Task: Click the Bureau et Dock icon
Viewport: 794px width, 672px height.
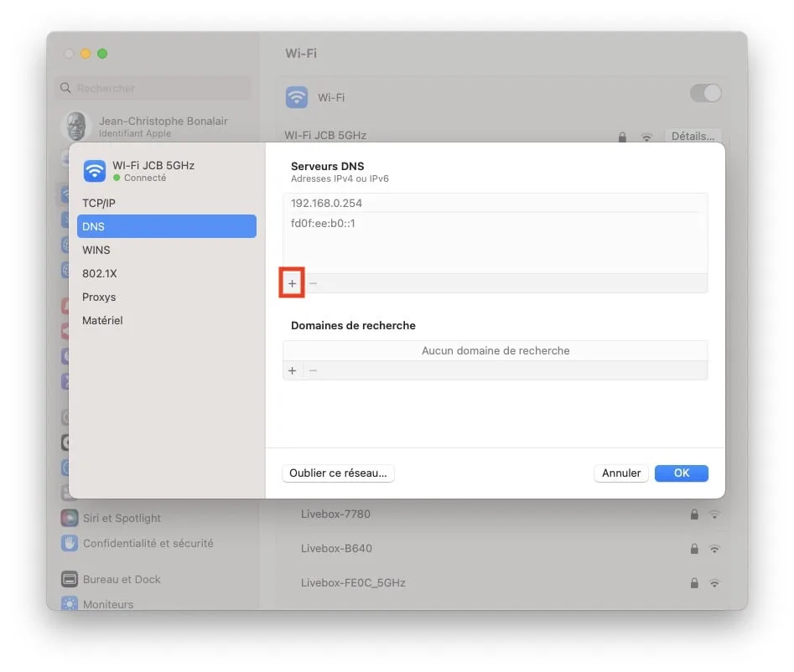Action: 70,579
